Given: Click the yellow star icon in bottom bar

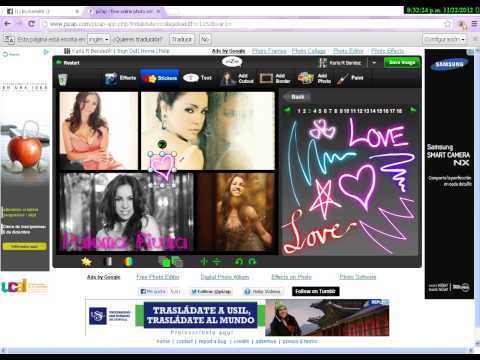Looking at the screenshot, I should pos(86,262).
